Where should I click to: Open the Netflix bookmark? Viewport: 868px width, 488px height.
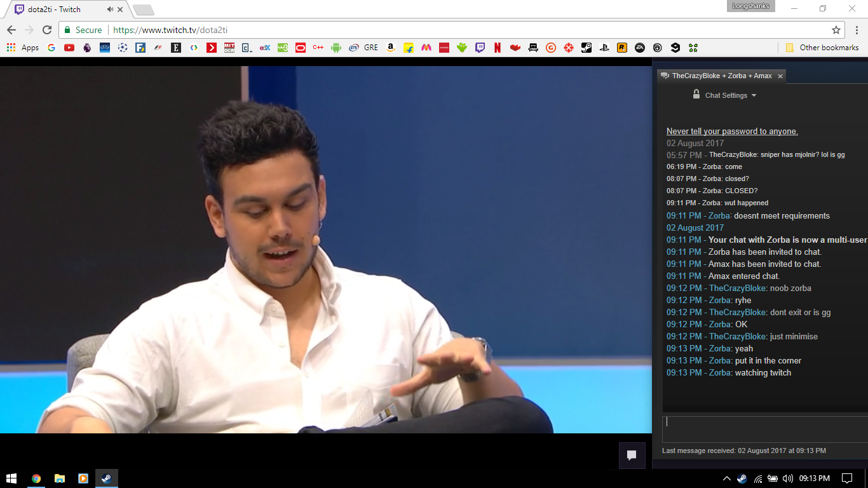498,48
